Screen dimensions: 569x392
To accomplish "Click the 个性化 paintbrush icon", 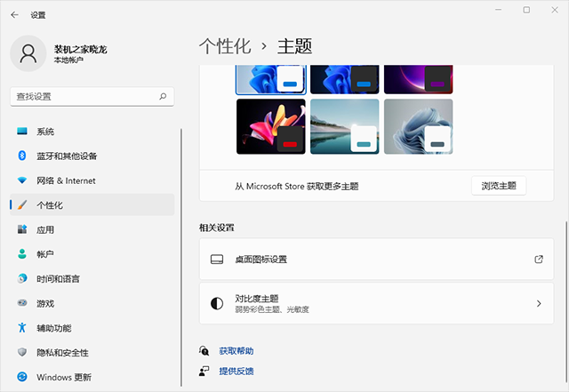I will [x=22, y=204].
